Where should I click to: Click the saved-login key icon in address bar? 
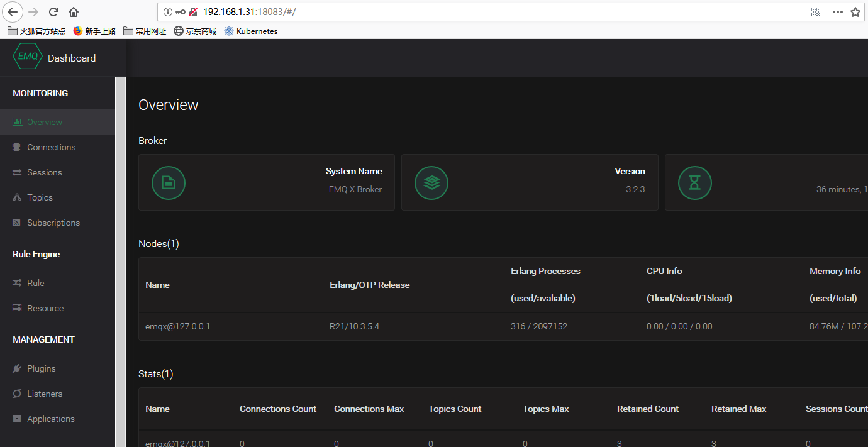181,12
